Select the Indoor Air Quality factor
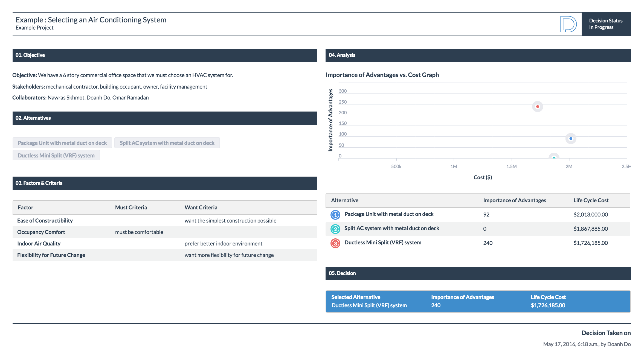Viewport: 644px width, 351px height. pos(39,244)
